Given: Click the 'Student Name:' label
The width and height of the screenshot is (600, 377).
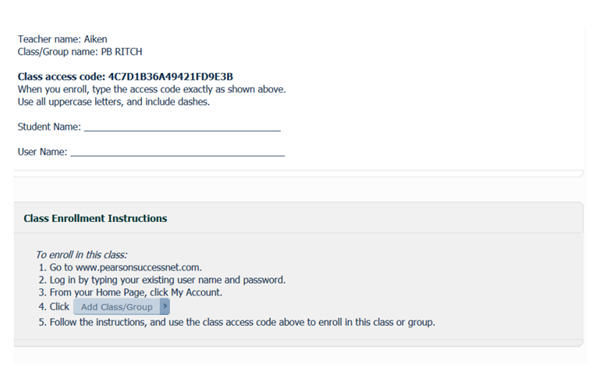Looking at the screenshot, I should (49, 127).
